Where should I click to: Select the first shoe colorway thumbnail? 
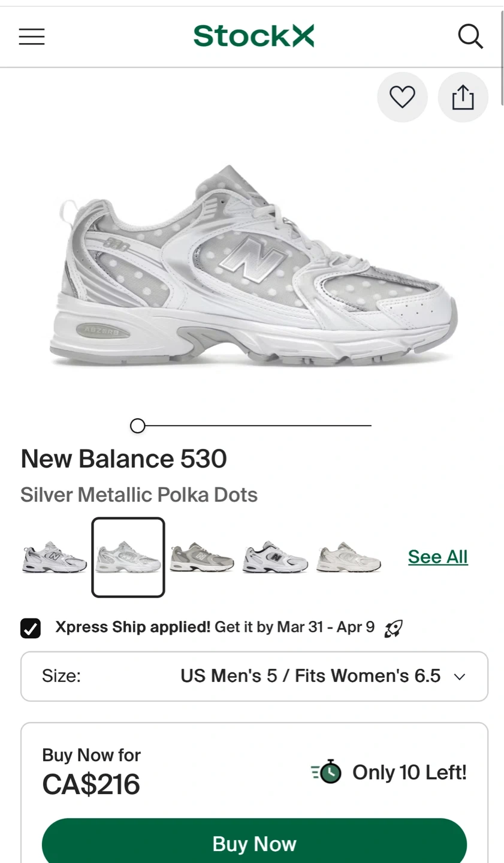[x=55, y=557]
